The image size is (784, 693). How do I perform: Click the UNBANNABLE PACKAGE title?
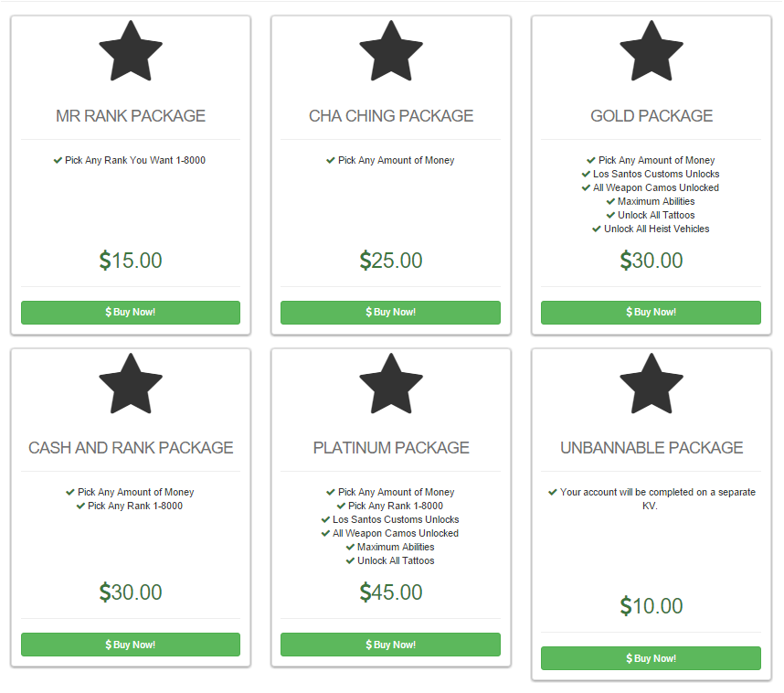click(651, 448)
